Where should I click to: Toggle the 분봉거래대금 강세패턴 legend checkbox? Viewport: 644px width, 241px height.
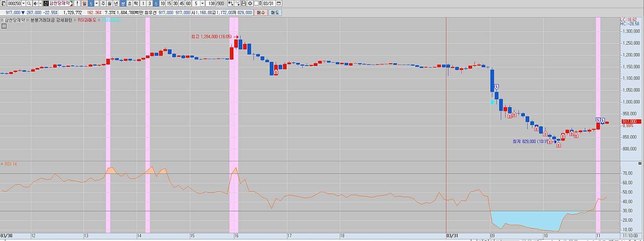(x=28, y=20)
